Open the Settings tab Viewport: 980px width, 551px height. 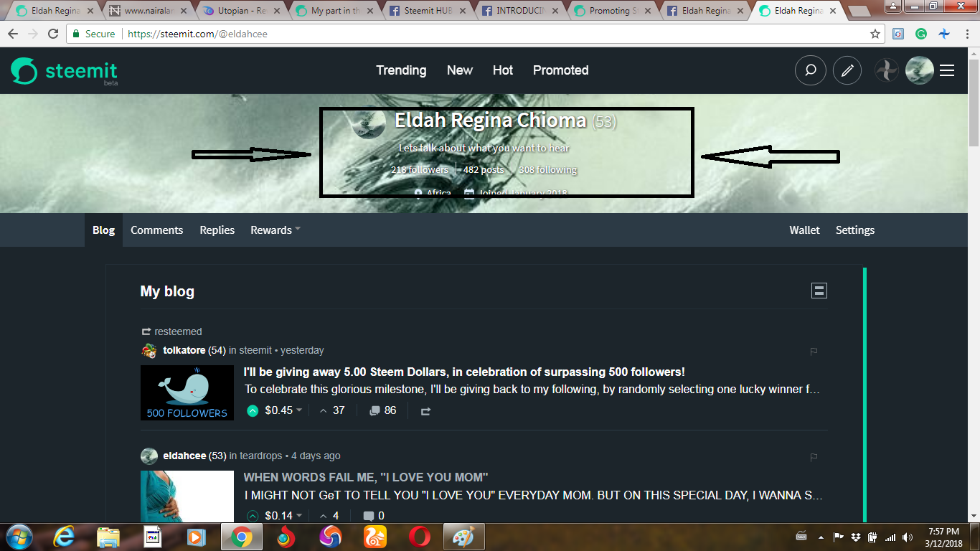coord(855,230)
